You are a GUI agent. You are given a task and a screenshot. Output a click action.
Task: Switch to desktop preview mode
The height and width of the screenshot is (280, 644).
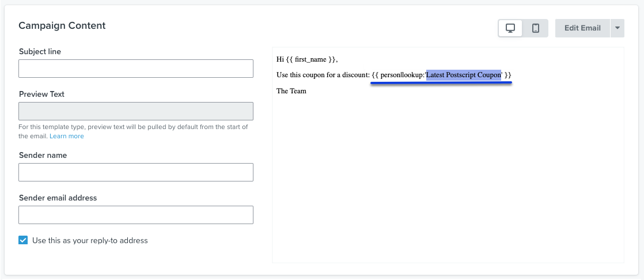coord(510,28)
